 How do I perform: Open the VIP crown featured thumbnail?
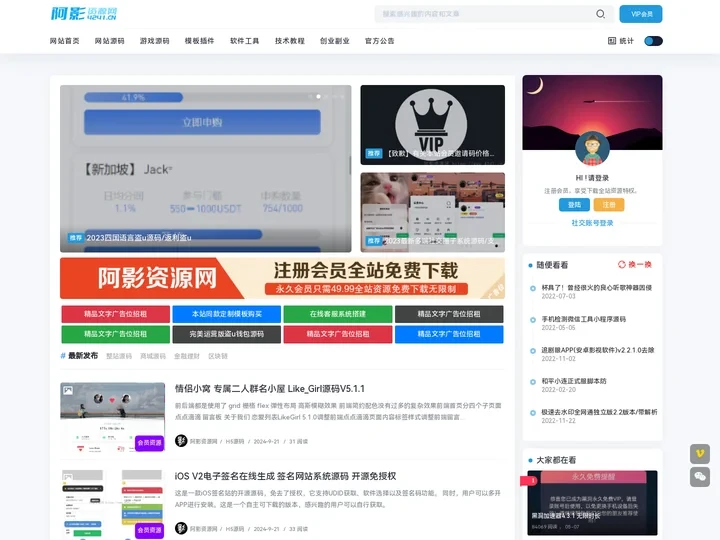(x=433, y=125)
